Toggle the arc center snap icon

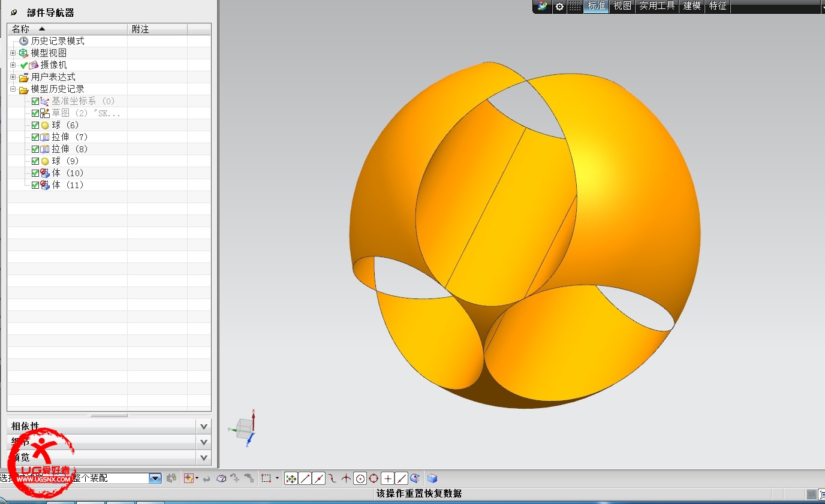pyautogui.click(x=360, y=478)
